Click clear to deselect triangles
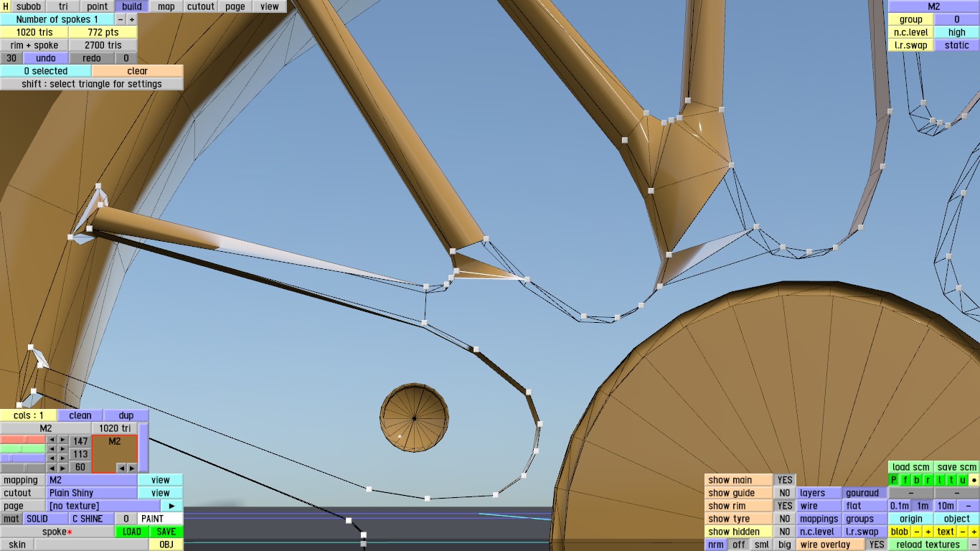Viewport: 980px width, 551px height. (x=138, y=71)
